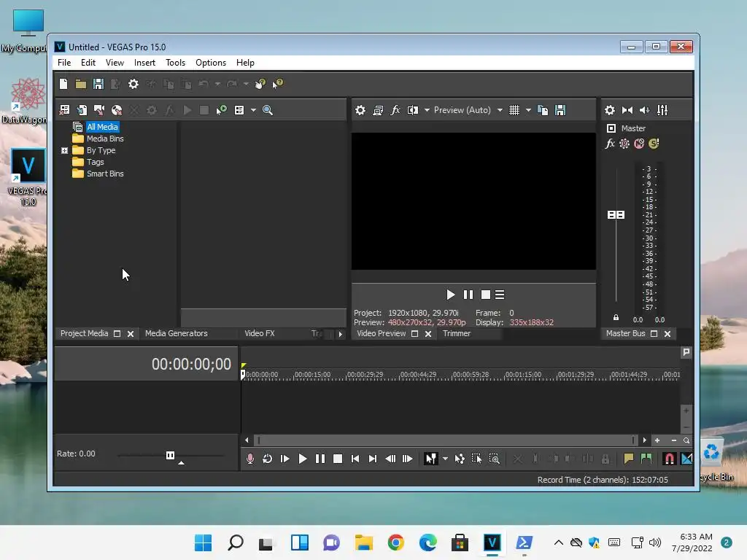Toggle Downmix Output on Master Bus
This screenshot has width=747, height=560.
[627, 111]
